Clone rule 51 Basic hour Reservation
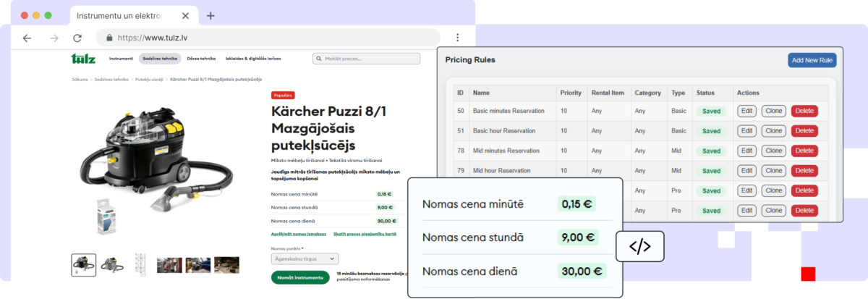The width and height of the screenshot is (868, 299). tap(774, 131)
